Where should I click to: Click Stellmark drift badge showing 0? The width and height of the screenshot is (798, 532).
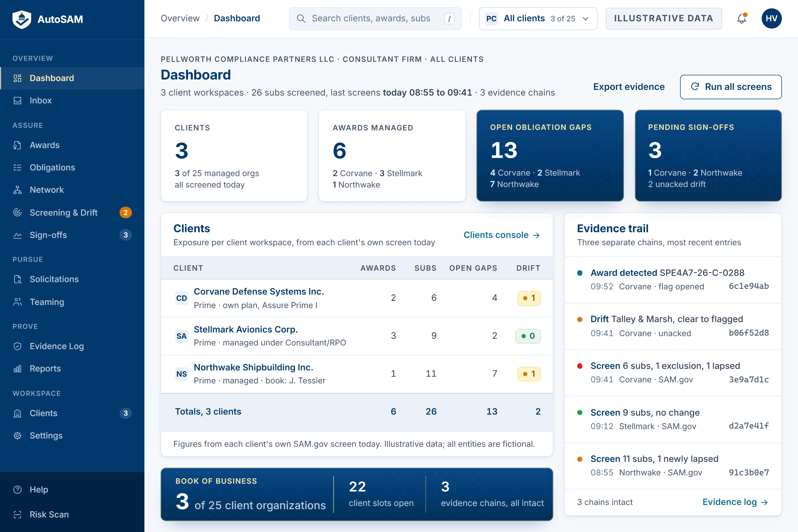point(528,336)
